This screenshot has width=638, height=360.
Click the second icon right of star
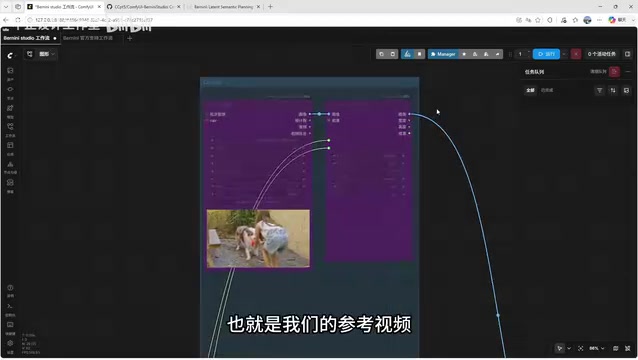486,54
